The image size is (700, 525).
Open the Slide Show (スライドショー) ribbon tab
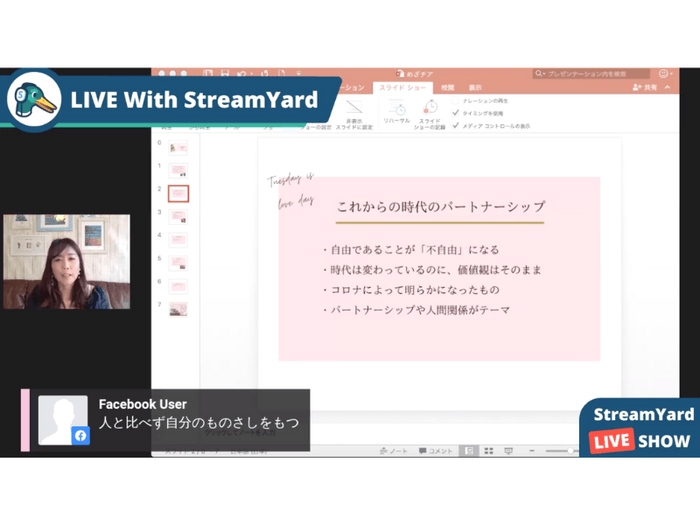tap(403, 88)
